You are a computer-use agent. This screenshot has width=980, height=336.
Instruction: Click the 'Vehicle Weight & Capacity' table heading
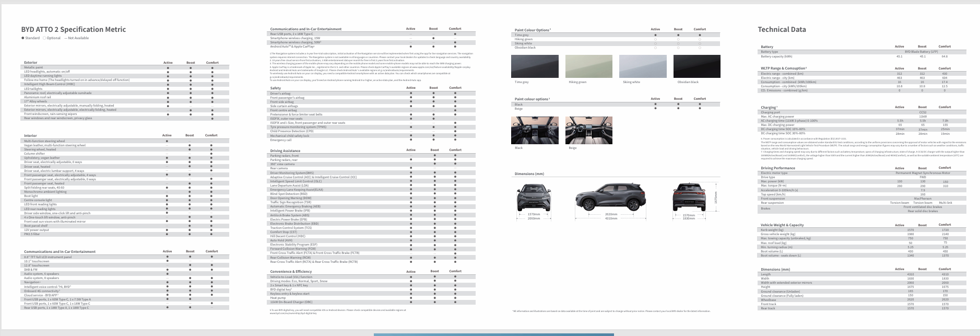[x=782, y=225]
